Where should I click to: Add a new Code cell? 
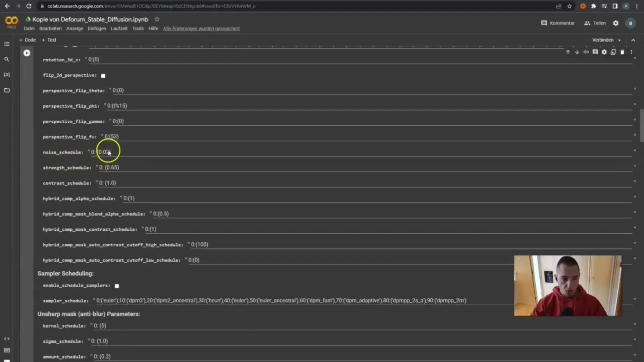tap(28, 40)
